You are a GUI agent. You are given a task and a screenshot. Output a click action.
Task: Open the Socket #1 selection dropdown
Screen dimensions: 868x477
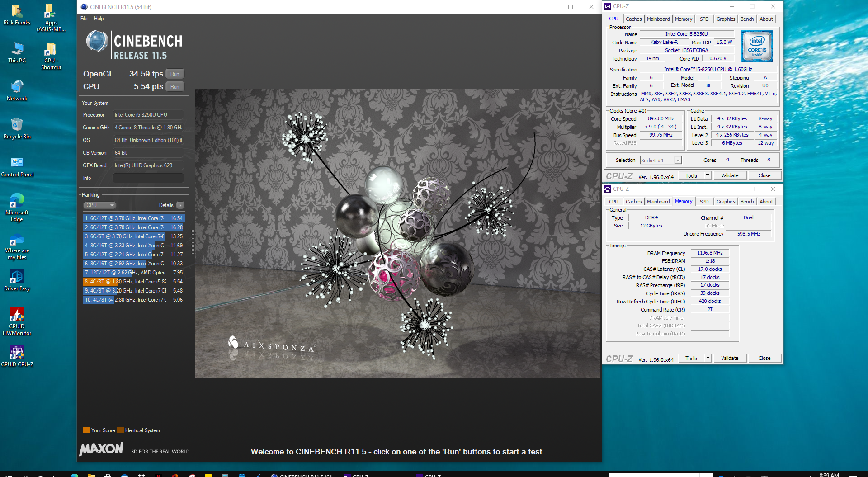coord(660,161)
